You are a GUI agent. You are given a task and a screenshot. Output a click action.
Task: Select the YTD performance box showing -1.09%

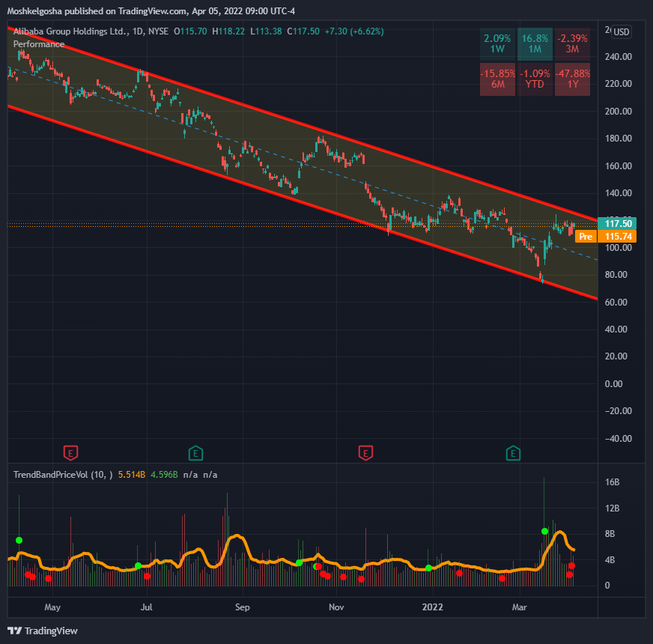(x=535, y=79)
